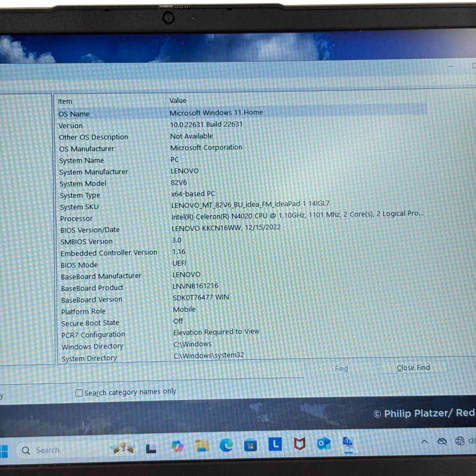The image size is (476, 476).
Task: Click the blue L app icon
Action: click(x=275, y=444)
